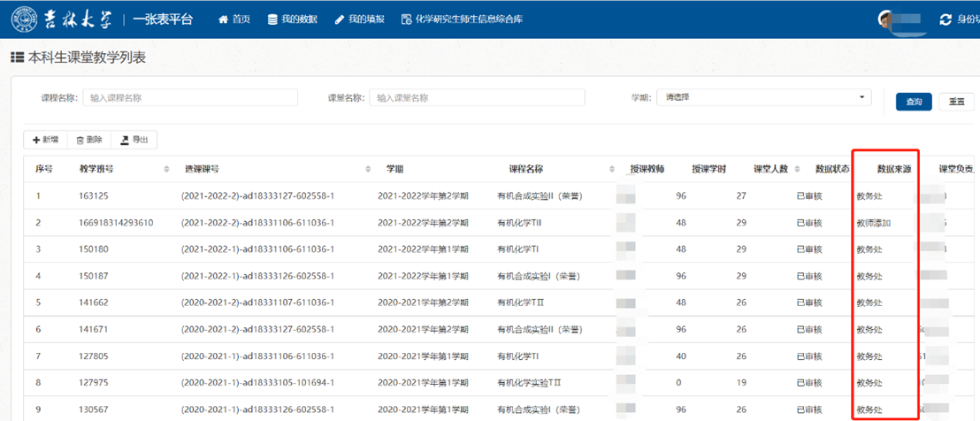Expand the 学期 semester dropdown
This screenshot has height=421, width=980.
(764, 97)
